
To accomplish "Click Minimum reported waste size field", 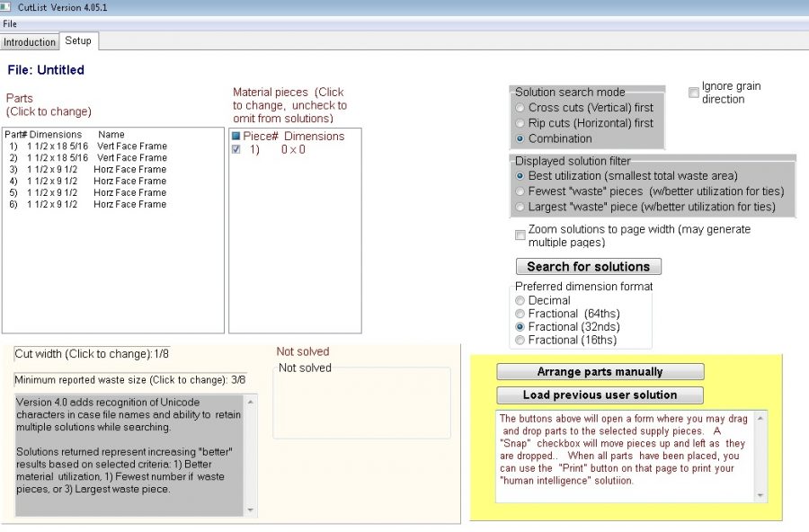I will coord(130,380).
